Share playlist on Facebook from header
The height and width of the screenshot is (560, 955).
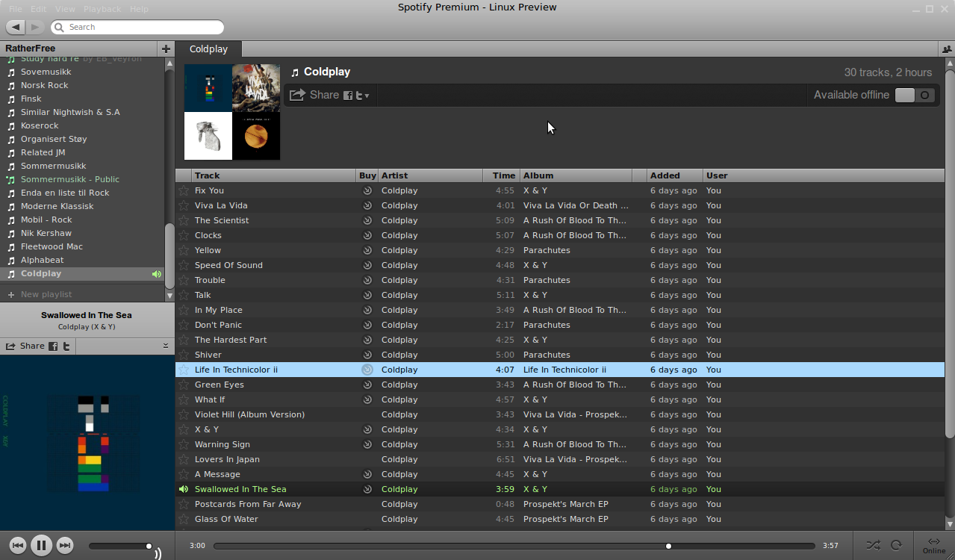pos(347,95)
